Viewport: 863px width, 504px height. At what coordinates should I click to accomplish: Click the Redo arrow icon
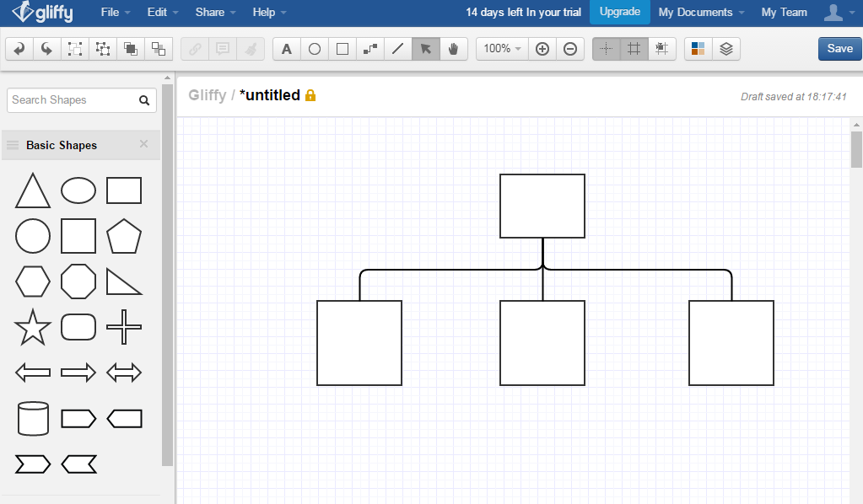coord(47,49)
